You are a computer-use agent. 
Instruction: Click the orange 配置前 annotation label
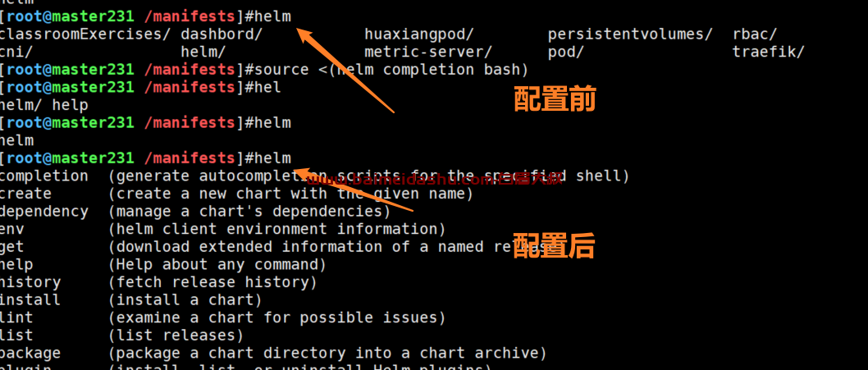click(x=555, y=99)
